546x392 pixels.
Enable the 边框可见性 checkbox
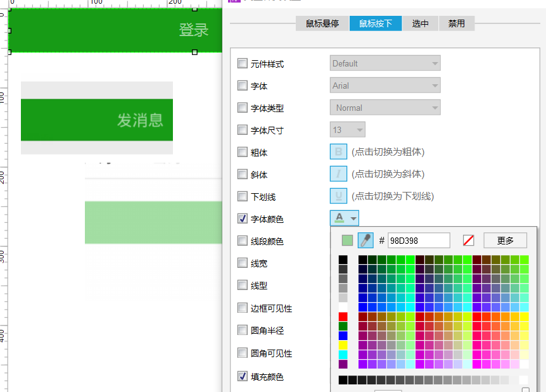point(243,308)
